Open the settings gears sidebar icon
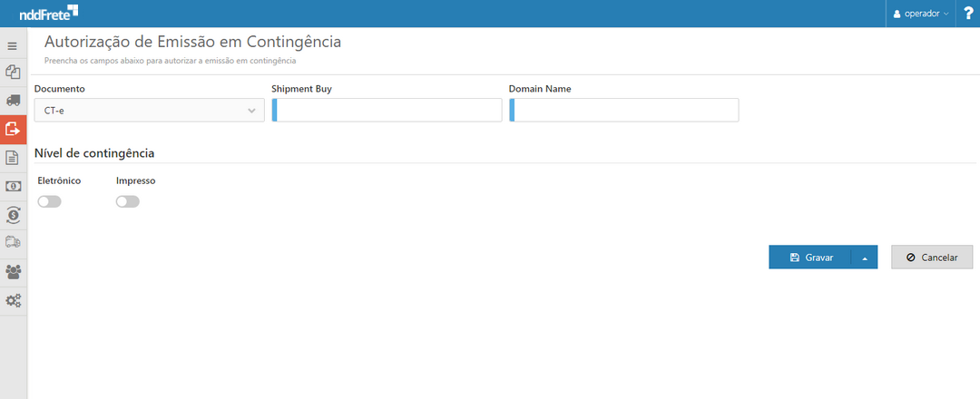The height and width of the screenshot is (399, 980). (13, 300)
